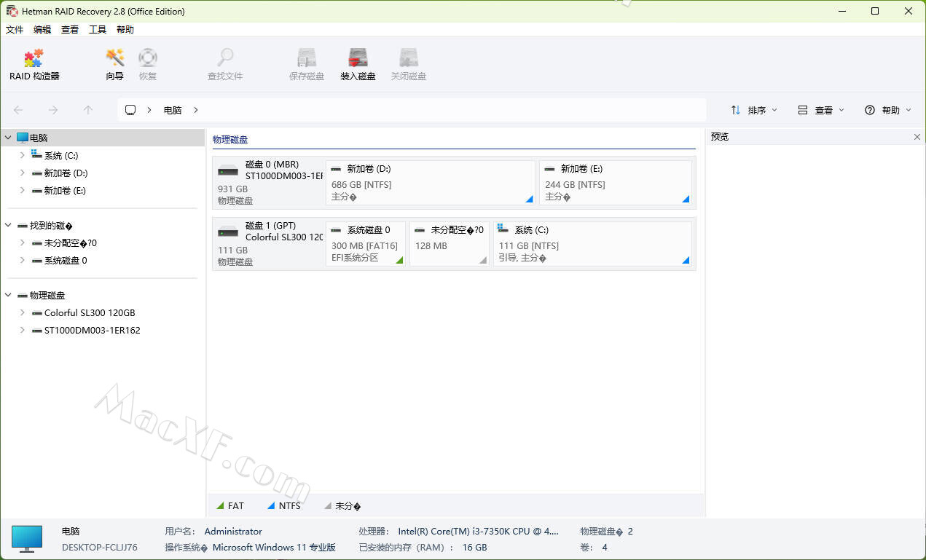Open the 工具 menu
926x560 pixels.
coord(98,30)
